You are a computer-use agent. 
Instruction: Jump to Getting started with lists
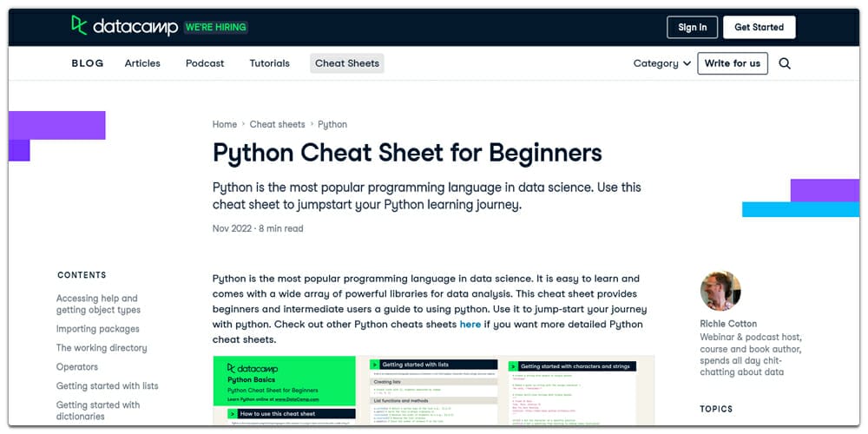107,386
